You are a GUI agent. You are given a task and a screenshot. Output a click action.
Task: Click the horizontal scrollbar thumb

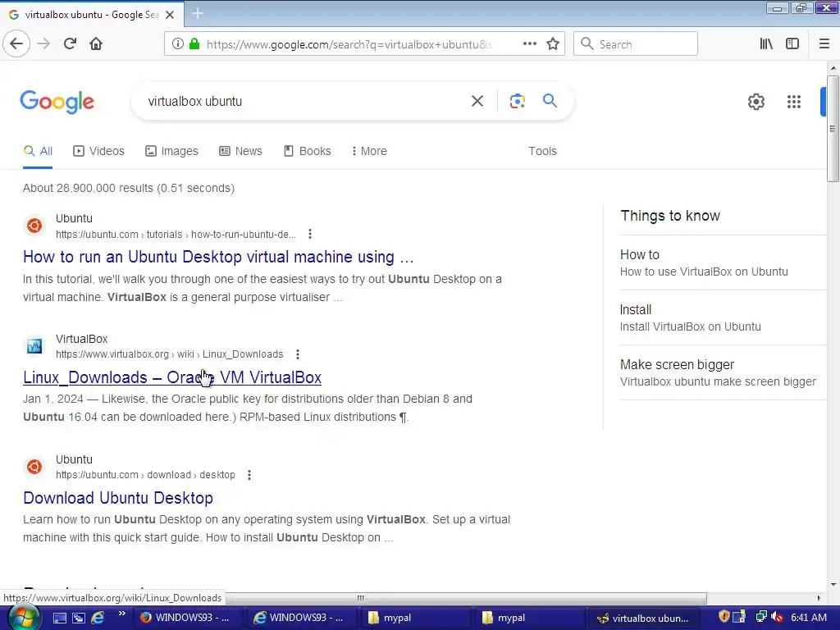[x=360, y=598]
